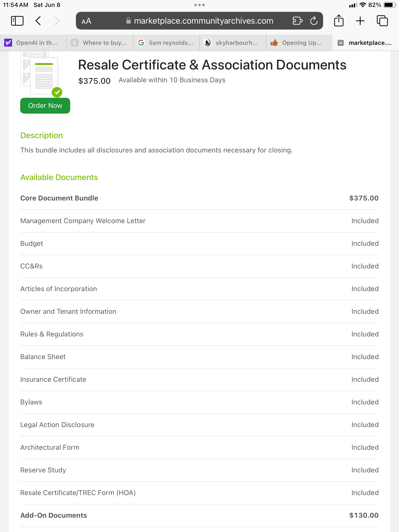Tap the forward navigation arrow
The image size is (399, 532).
(x=57, y=21)
